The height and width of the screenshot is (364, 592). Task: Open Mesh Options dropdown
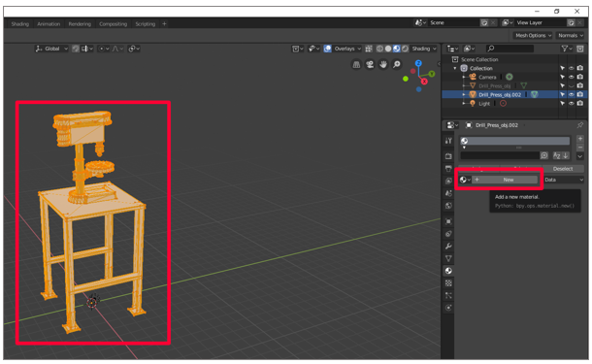click(533, 36)
